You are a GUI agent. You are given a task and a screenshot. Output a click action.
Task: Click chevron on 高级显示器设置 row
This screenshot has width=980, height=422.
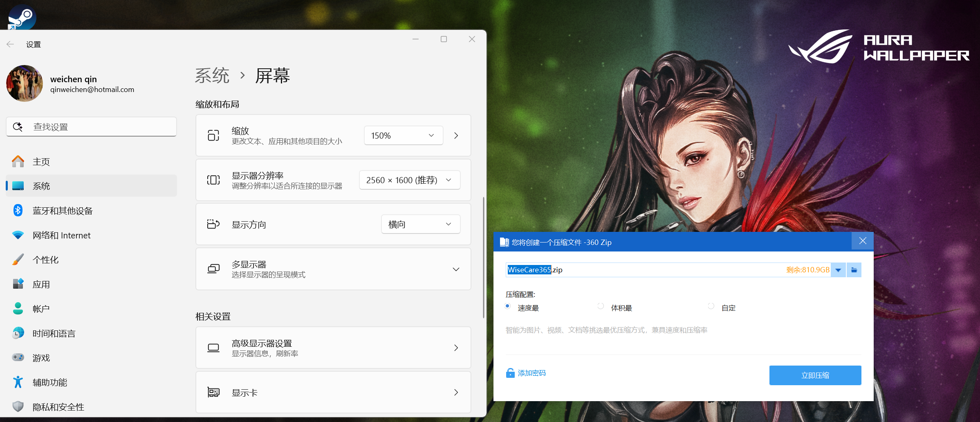click(456, 348)
